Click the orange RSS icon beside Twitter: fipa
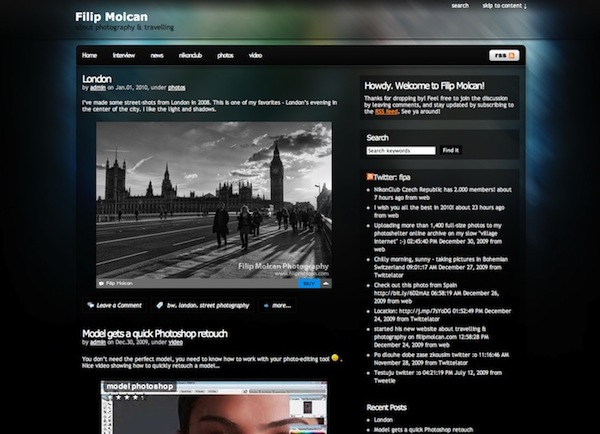 (370, 175)
